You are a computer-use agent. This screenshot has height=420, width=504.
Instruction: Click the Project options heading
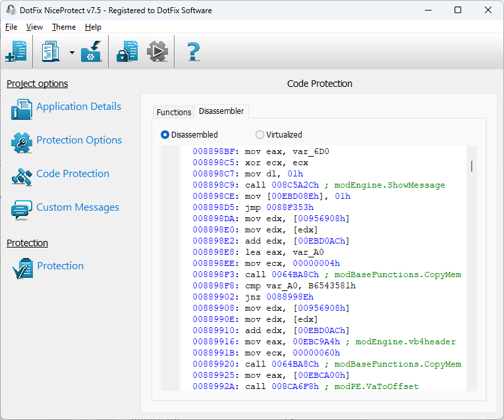pos(38,84)
